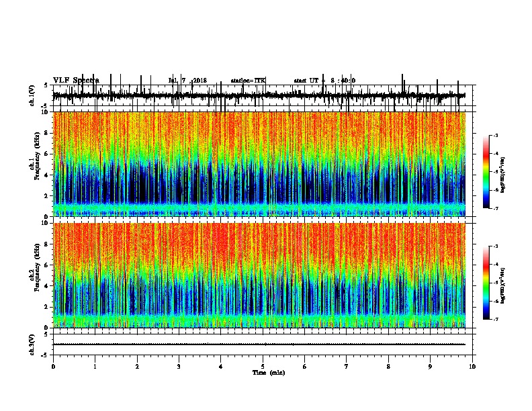This screenshot has width=532, height=411.
Task: Click time axis tick label 4
Action: point(221,367)
